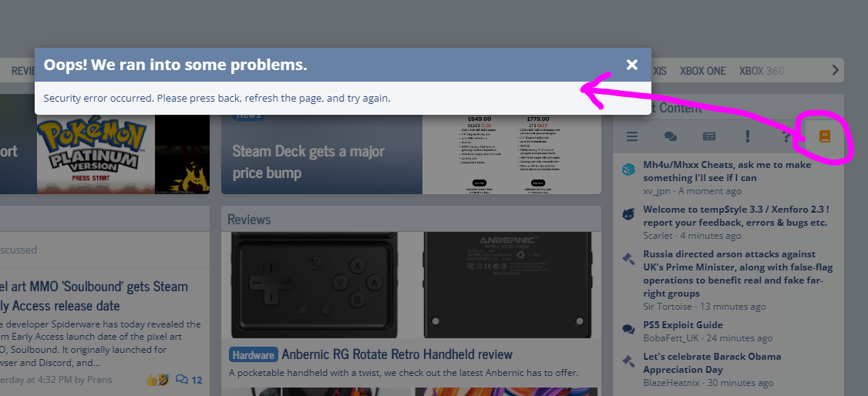Viewport: 868px width, 396px height.
Task: Click the reaction emojis on the Soulbound article
Action: (x=157, y=379)
